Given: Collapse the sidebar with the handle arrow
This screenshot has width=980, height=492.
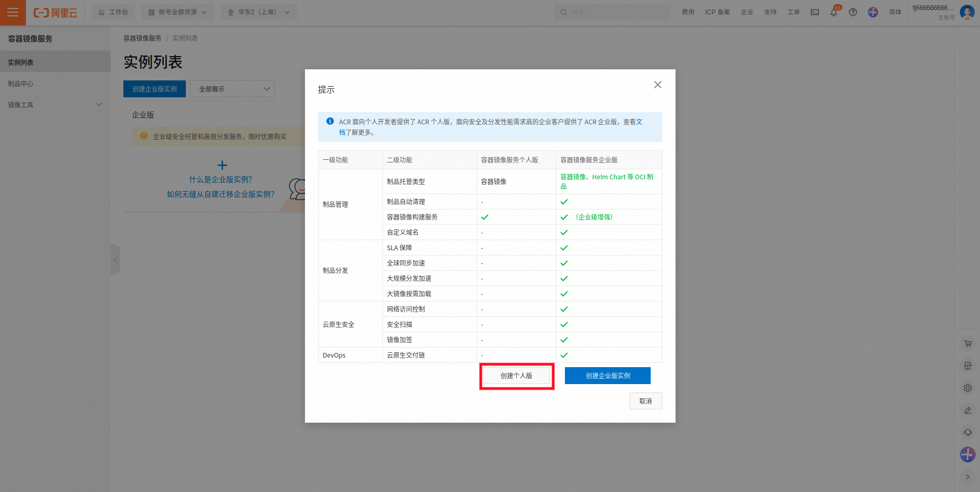Looking at the screenshot, I should (115, 260).
